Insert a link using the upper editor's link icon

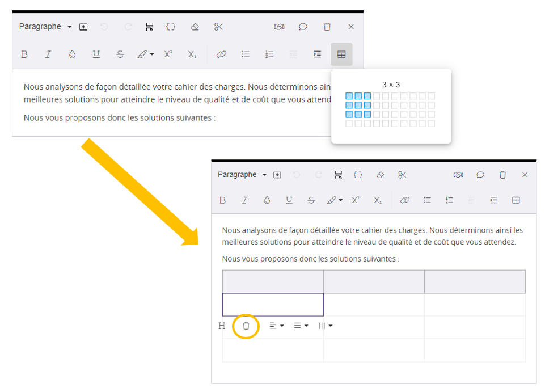(221, 54)
